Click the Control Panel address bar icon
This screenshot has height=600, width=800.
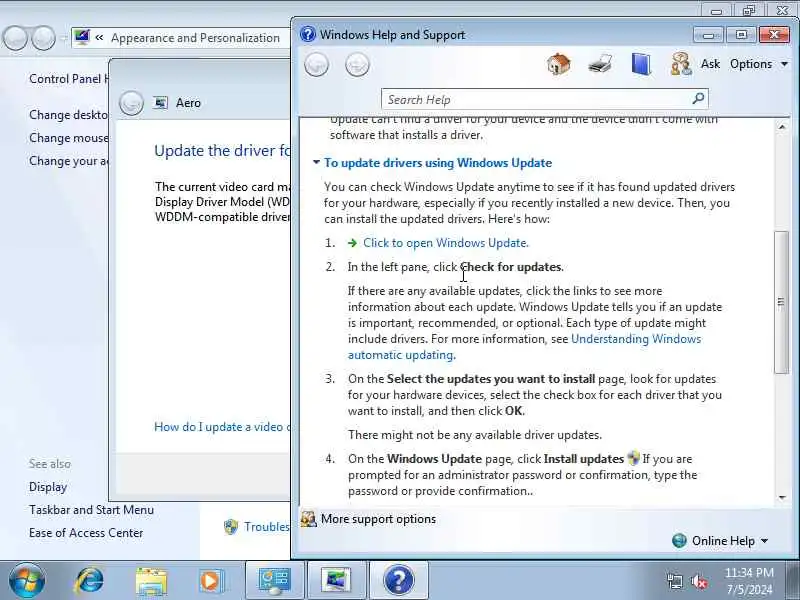click(82, 37)
